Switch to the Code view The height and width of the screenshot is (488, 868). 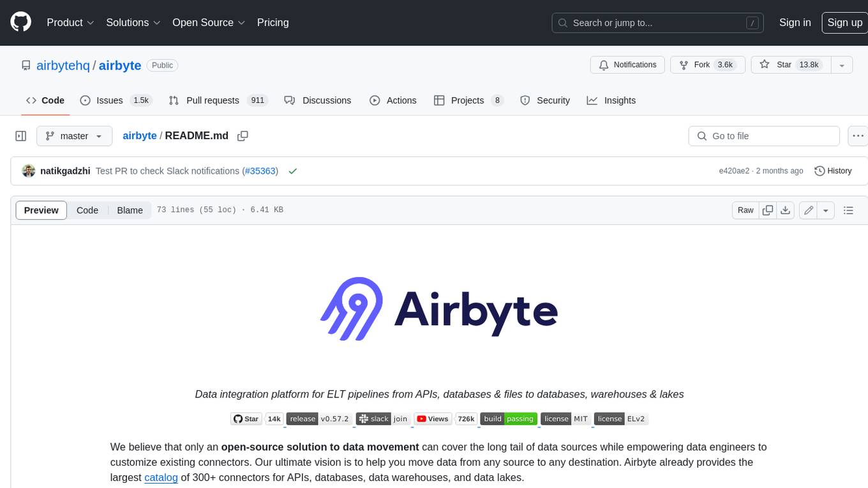coord(87,210)
